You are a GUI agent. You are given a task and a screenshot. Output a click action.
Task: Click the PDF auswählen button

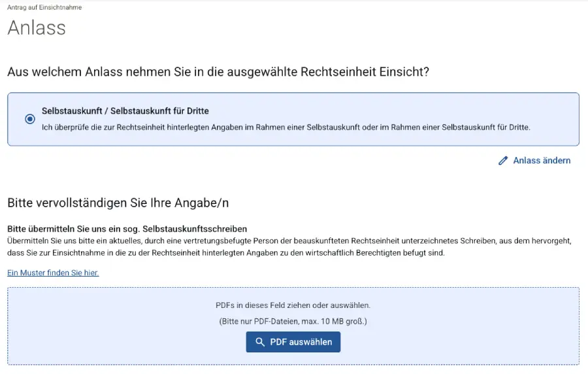293,342
